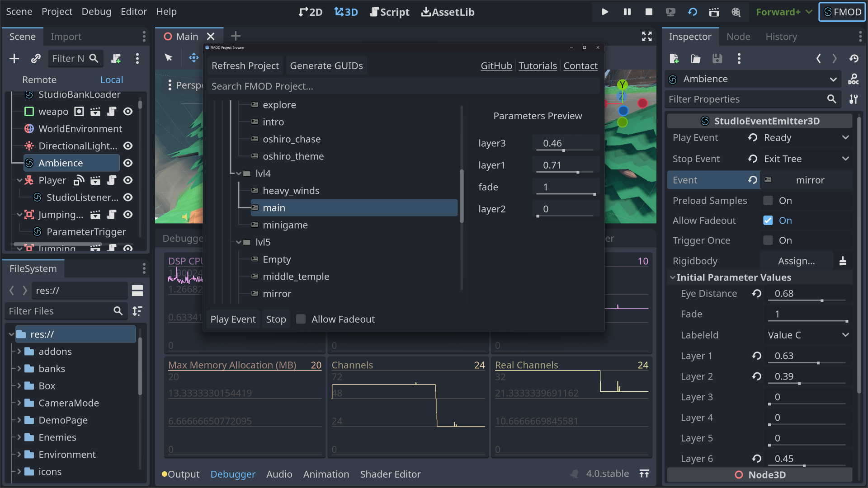868x488 pixels.
Task: Toggle visibility of weapo node
Action: pos(128,112)
